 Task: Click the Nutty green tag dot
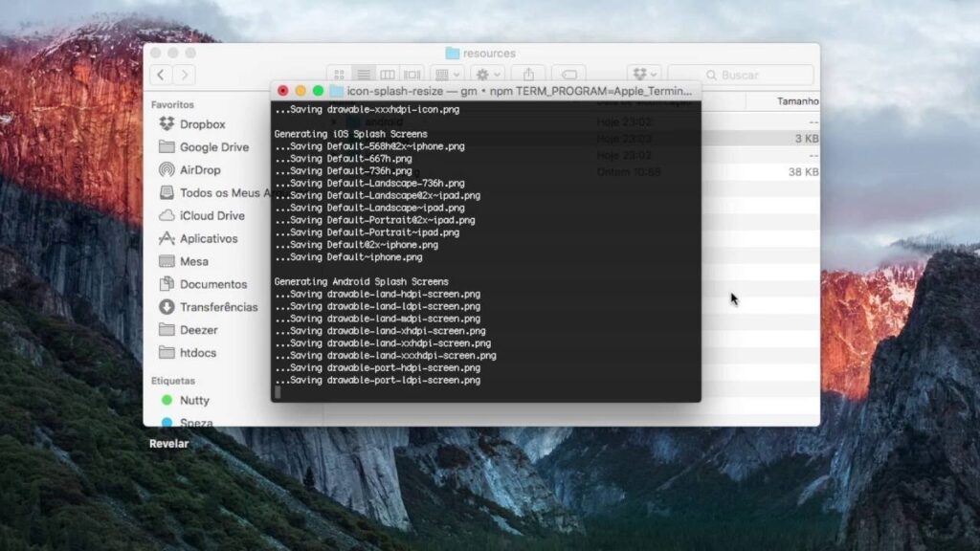167,401
